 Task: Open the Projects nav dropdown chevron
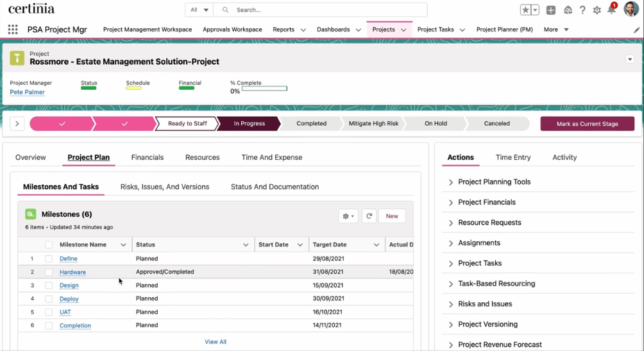click(403, 30)
